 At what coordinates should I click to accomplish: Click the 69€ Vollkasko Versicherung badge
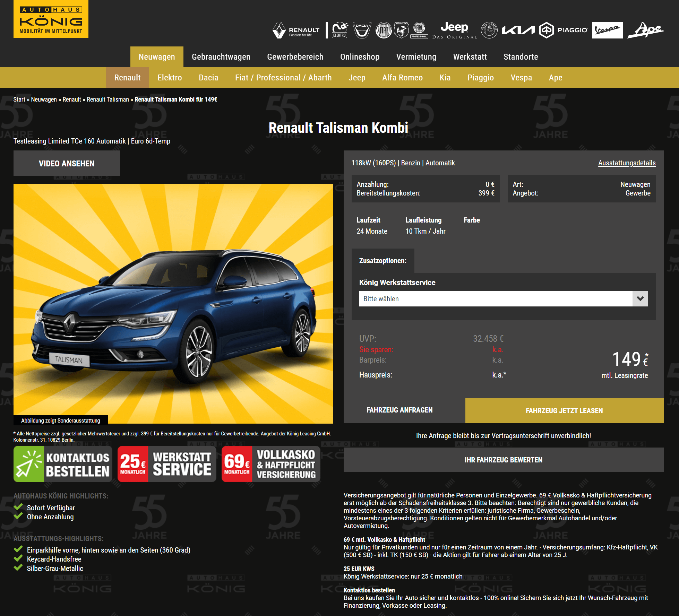[x=271, y=464]
